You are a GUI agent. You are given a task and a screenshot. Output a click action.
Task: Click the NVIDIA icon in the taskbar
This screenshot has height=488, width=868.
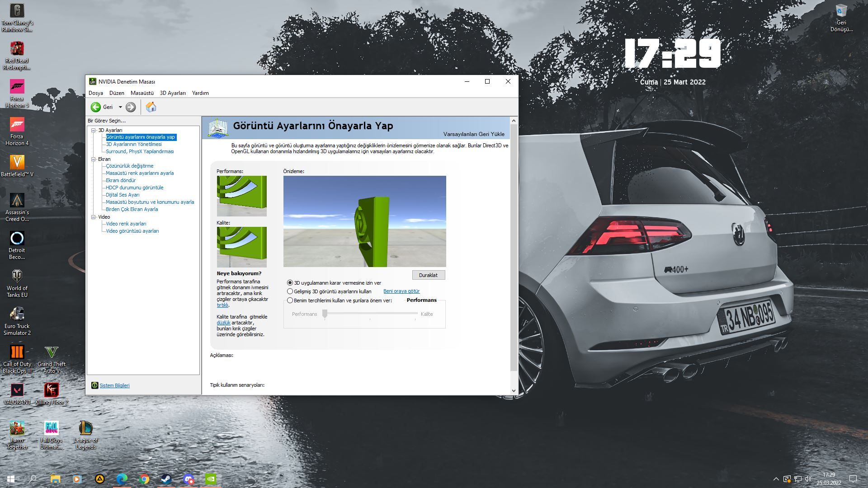211,479
